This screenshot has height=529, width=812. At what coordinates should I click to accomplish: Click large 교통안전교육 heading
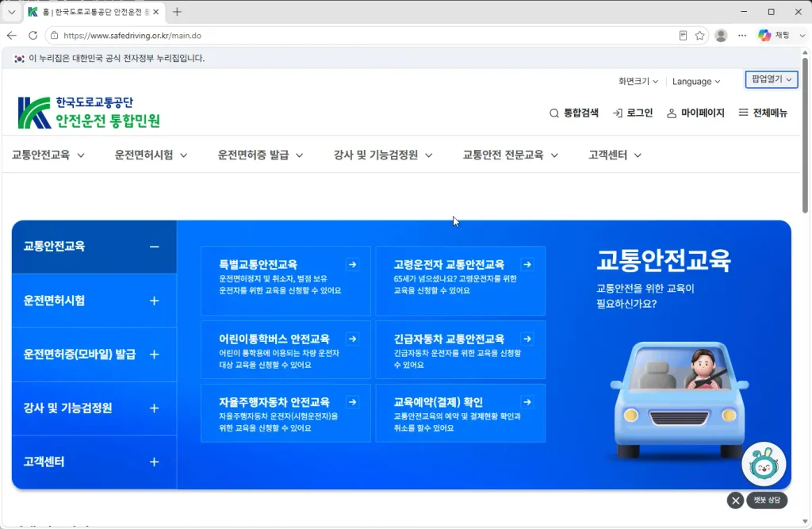tap(664, 261)
